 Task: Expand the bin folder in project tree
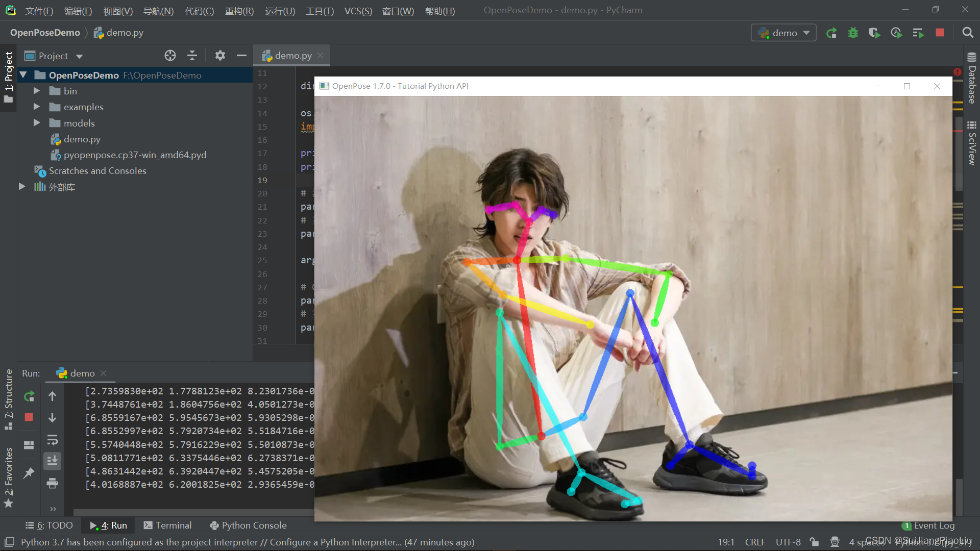click(37, 91)
